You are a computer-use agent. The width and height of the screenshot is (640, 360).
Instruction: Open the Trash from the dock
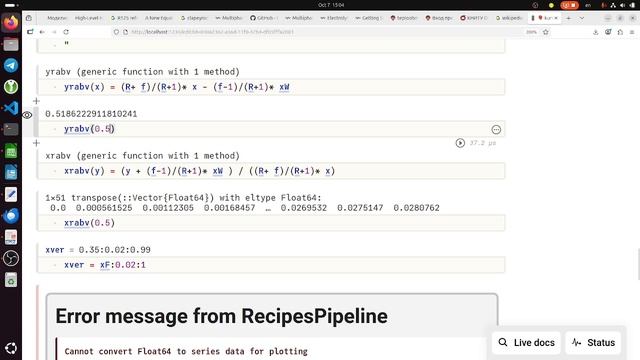(x=11, y=280)
